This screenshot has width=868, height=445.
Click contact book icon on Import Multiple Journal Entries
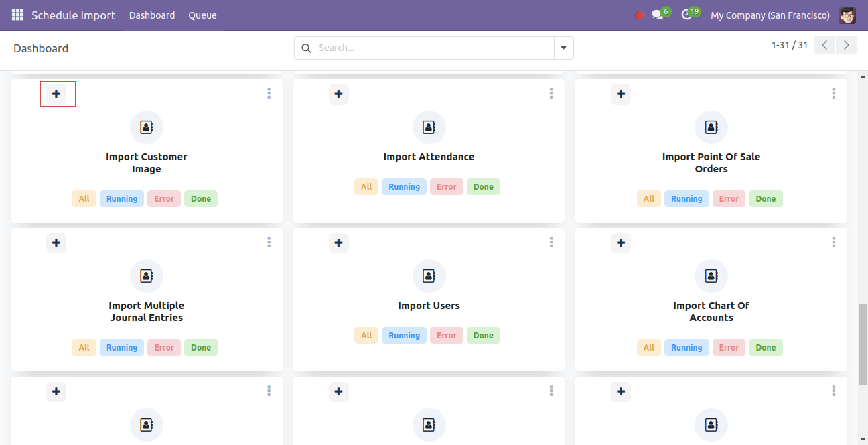147,275
